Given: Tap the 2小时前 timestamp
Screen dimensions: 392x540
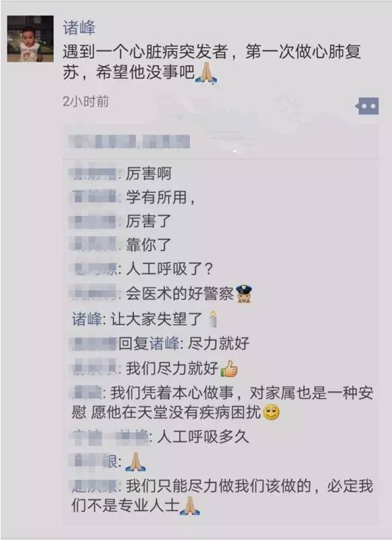Looking at the screenshot, I should [x=86, y=102].
